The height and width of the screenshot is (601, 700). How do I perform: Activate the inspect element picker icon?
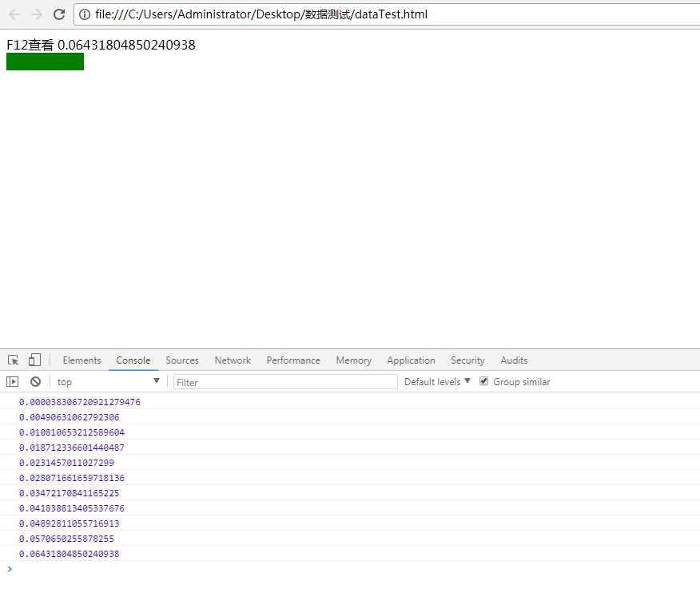(x=13, y=360)
